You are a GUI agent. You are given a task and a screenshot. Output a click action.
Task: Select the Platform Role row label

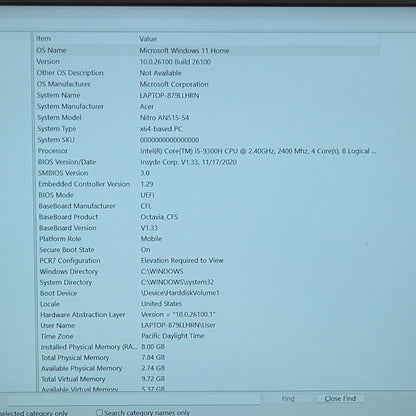click(60, 239)
